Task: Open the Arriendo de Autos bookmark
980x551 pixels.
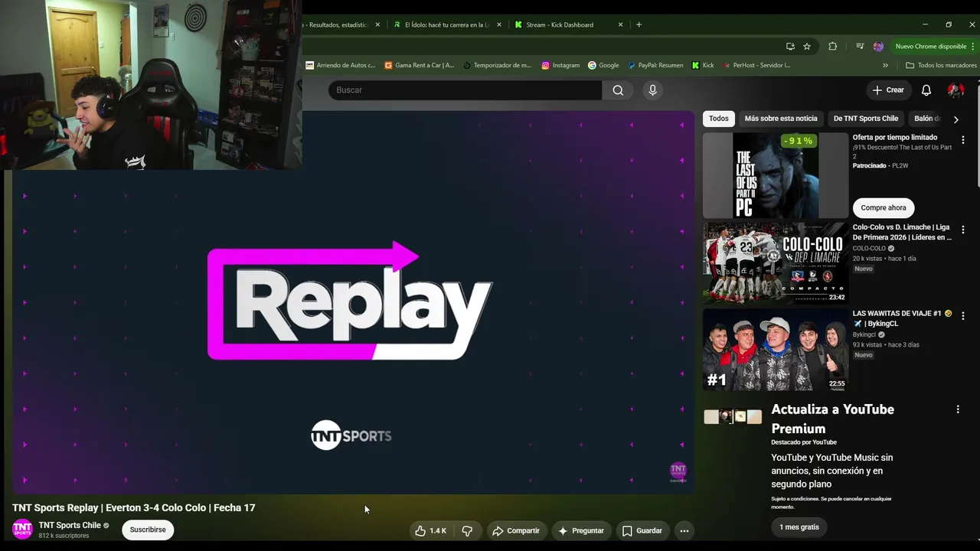Action: click(x=341, y=65)
